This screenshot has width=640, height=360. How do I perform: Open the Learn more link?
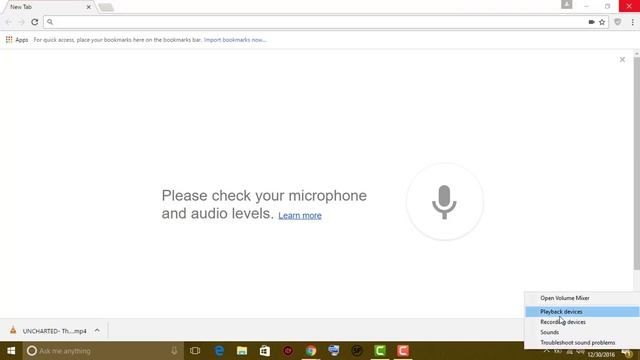300,216
